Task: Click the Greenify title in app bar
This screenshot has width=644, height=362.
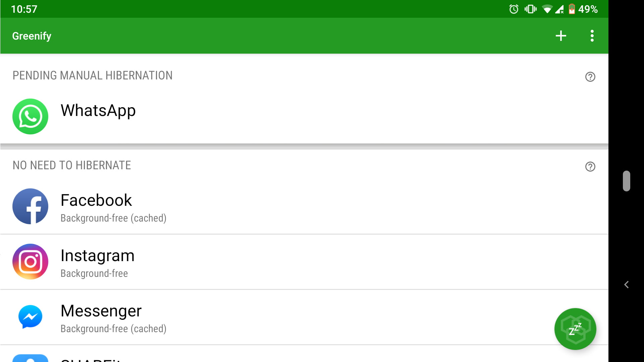Action: [x=32, y=36]
